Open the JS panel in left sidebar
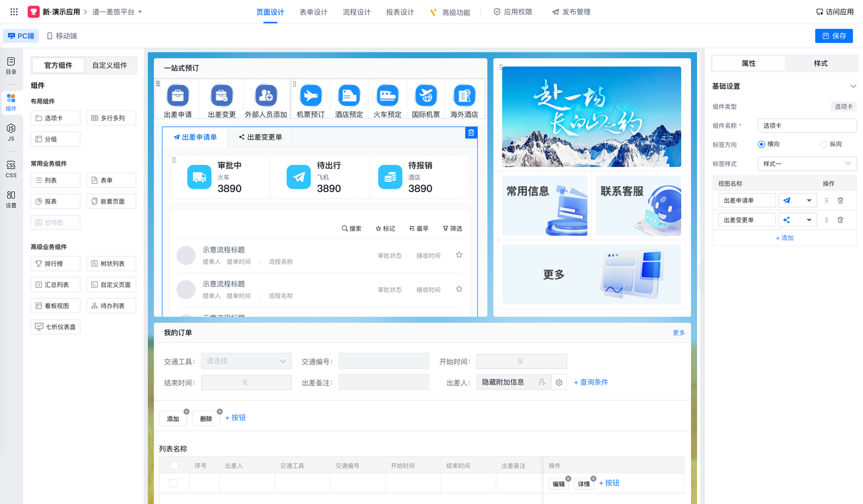 click(11, 131)
